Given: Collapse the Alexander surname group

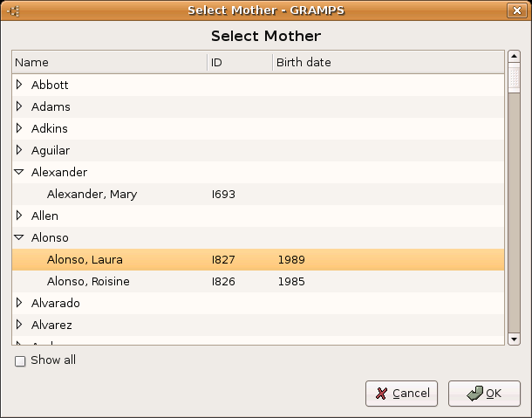Looking at the screenshot, I should coord(19,172).
